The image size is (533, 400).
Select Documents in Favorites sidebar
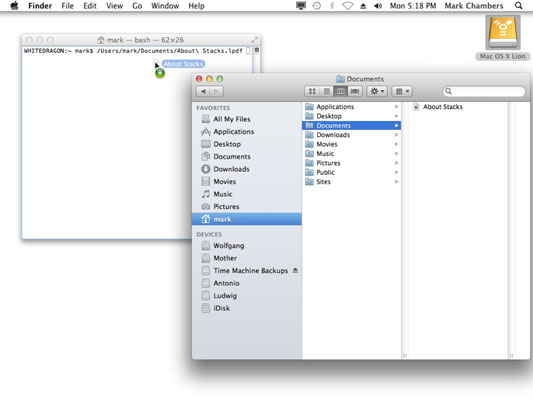point(246,157)
